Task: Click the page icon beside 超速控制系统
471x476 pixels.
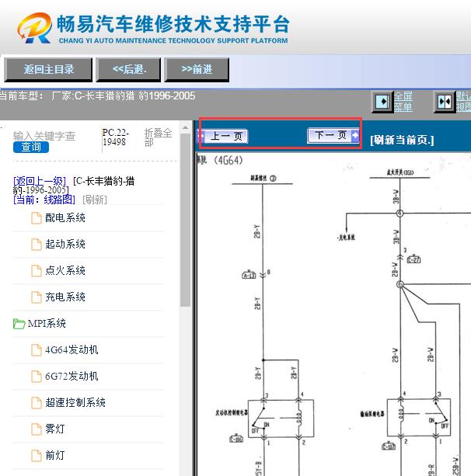Action: [37, 403]
